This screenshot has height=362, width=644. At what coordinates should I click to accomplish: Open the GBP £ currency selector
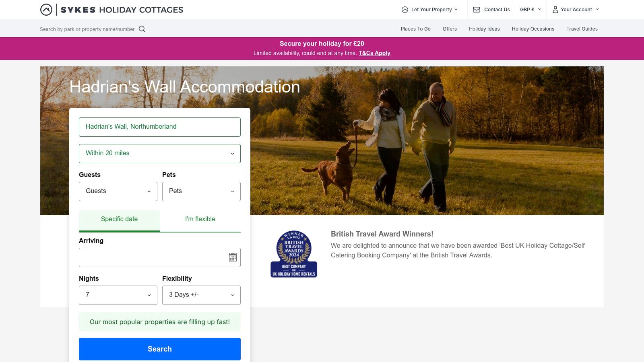tap(530, 10)
